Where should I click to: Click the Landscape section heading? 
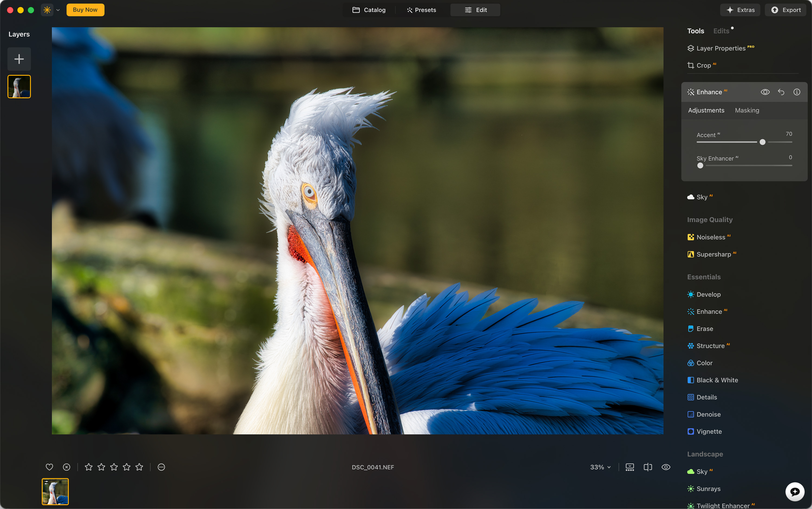705,454
